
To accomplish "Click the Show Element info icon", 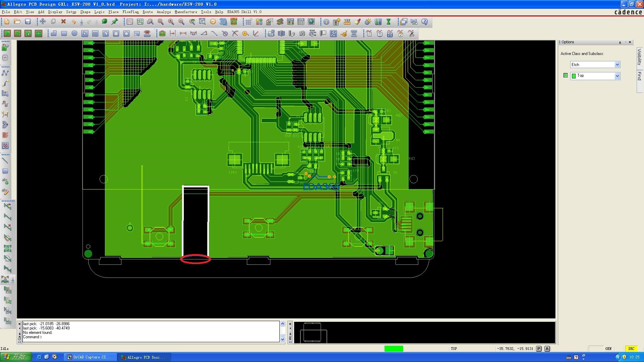I will (326, 22).
